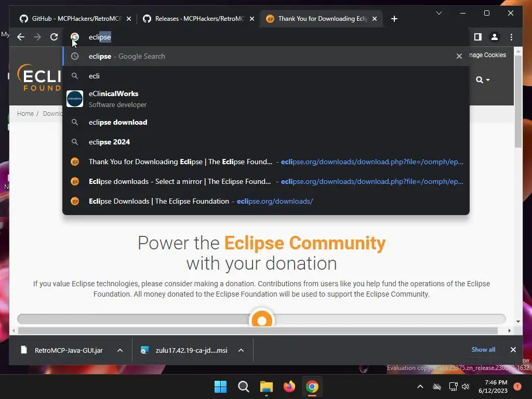Click the eClinicalWorks logo thumbnail
Screen dimensions: 532x399
click(x=75, y=99)
